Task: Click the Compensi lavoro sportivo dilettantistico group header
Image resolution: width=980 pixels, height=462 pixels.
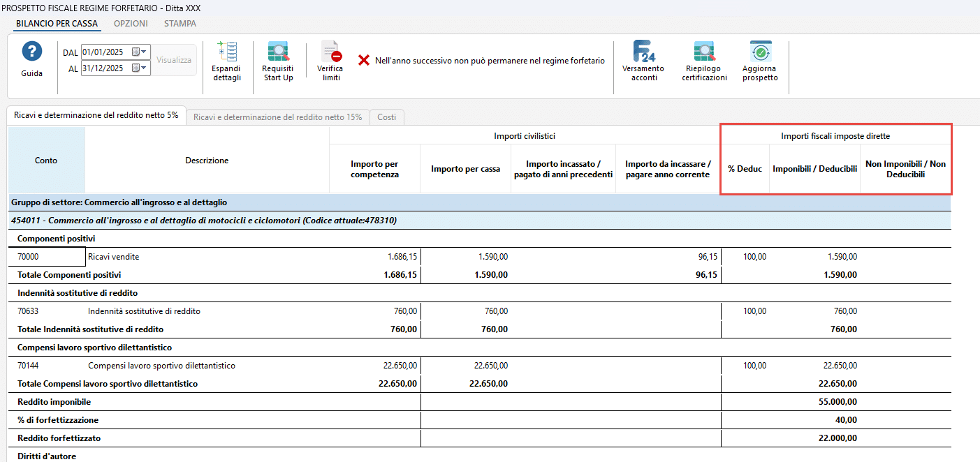Action: click(94, 348)
